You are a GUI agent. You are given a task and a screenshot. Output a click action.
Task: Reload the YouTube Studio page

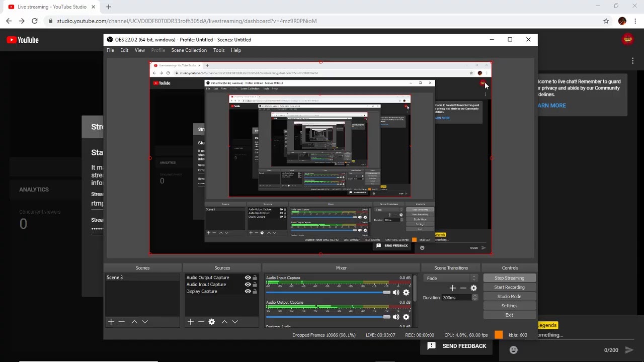point(35,21)
